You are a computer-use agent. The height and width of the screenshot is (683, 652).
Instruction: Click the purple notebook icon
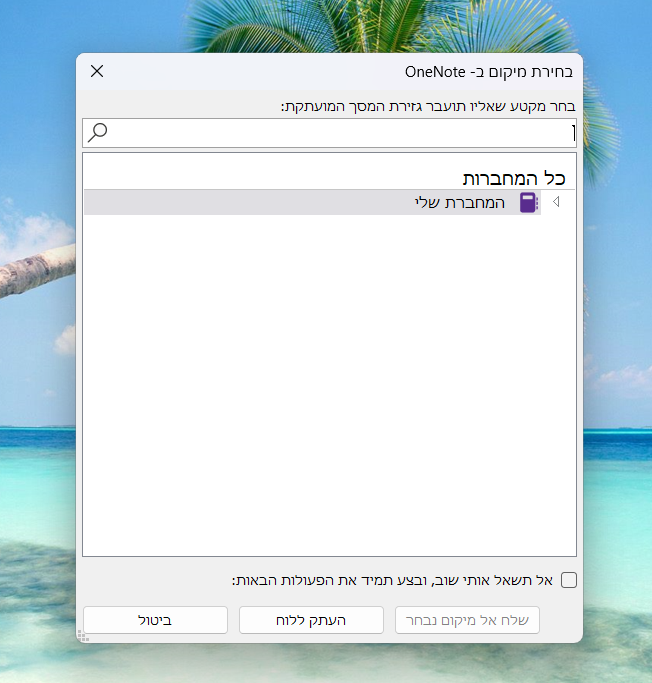(529, 203)
